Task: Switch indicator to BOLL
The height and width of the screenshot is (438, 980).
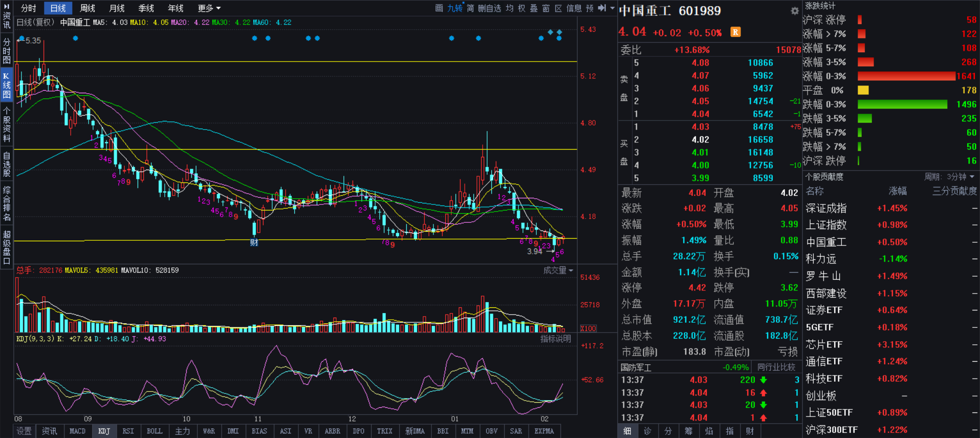Action: (155, 431)
